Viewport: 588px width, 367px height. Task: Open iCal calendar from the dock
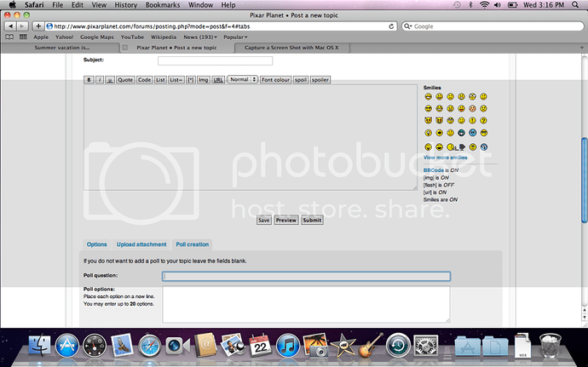260,346
